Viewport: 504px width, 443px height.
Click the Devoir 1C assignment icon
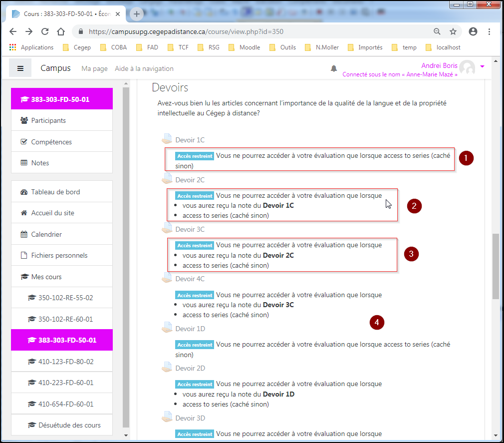click(x=167, y=139)
